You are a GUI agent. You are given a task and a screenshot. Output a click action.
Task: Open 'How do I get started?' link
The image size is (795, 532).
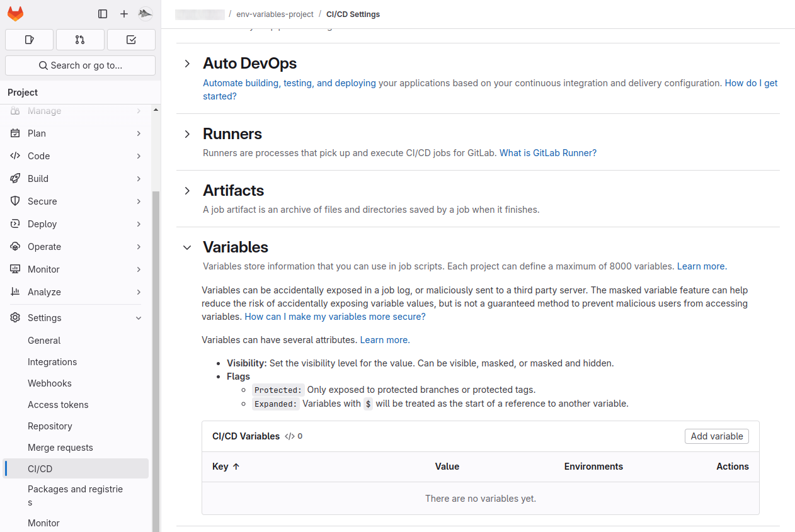(x=490, y=89)
